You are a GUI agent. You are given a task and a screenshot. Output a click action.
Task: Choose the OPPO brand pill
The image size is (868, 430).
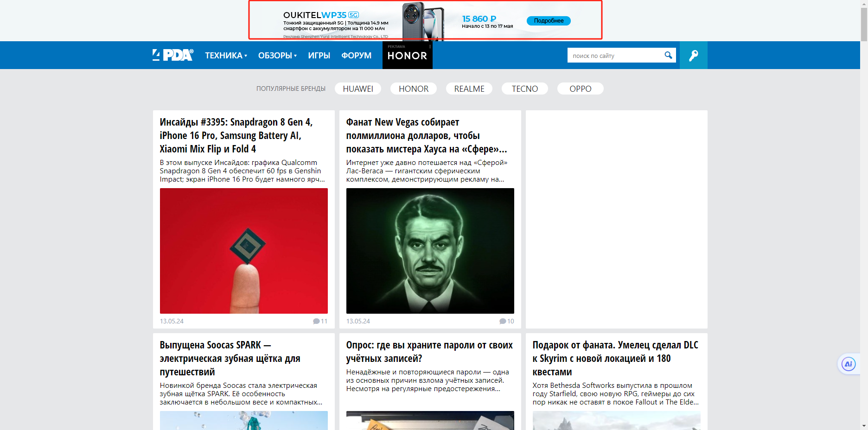[x=580, y=89]
